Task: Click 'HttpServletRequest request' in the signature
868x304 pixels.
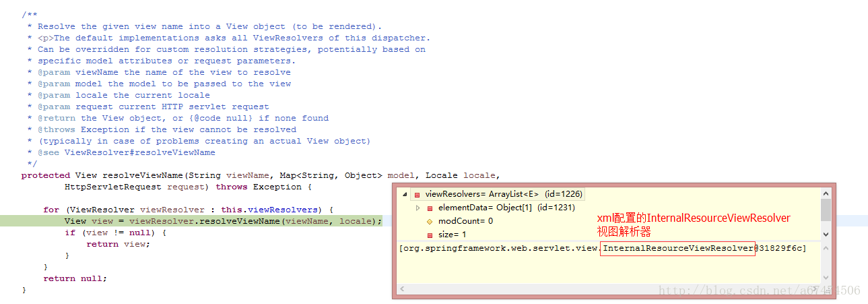Action: pos(135,187)
